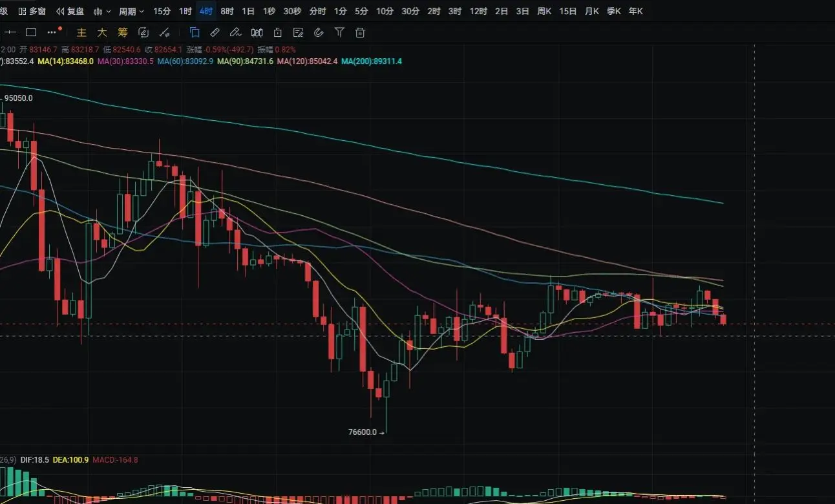
Task: Select the 年K yearly candles
Action: [636, 12]
